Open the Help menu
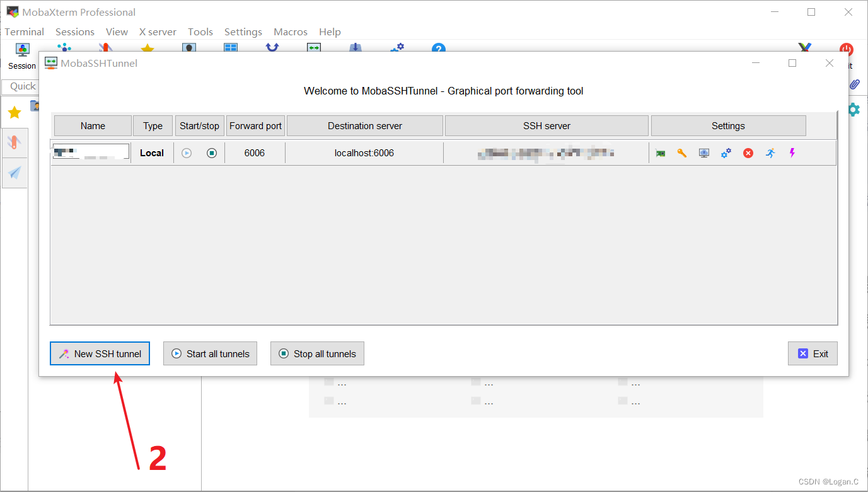This screenshot has height=492, width=868. [330, 31]
